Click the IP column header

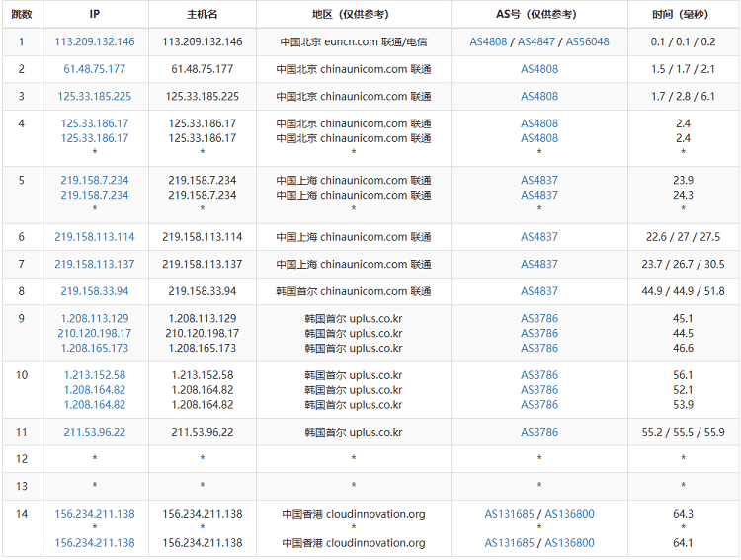coord(95,14)
